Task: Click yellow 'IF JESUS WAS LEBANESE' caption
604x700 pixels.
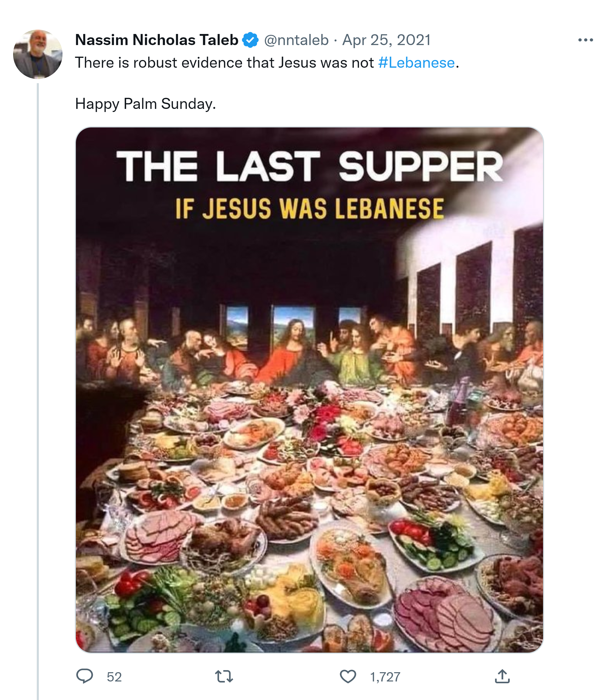Action: 309,209
